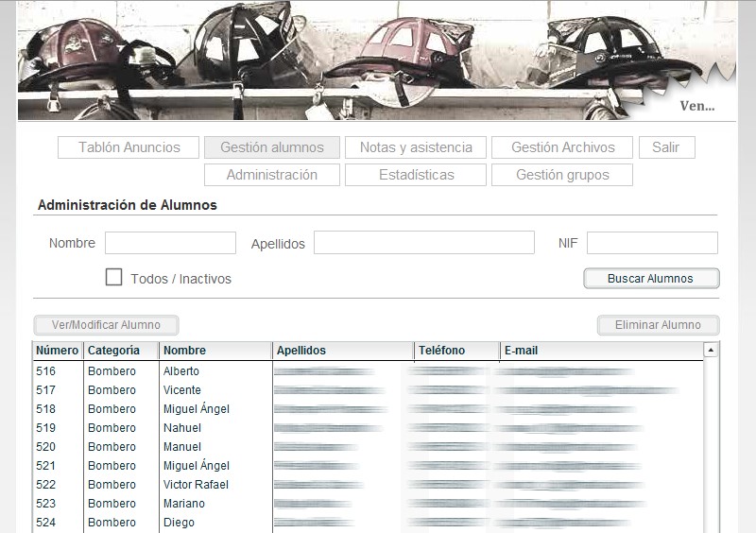Select student number 519
This screenshot has width=756, height=533.
[x=45, y=428]
